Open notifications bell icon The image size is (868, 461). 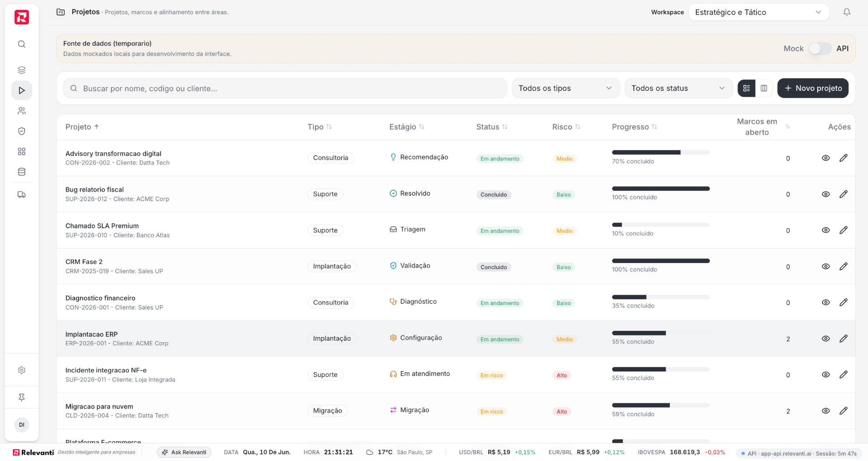pos(847,12)
